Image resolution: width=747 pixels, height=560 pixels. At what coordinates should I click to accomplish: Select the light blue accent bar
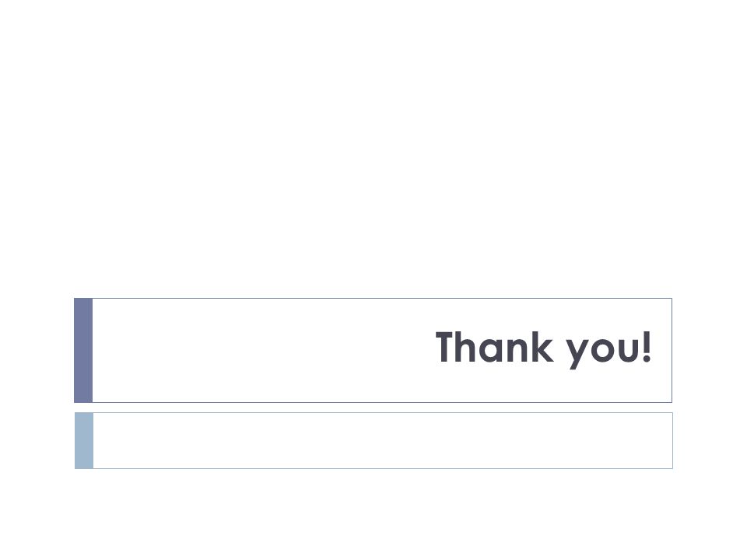click(84, 440)
